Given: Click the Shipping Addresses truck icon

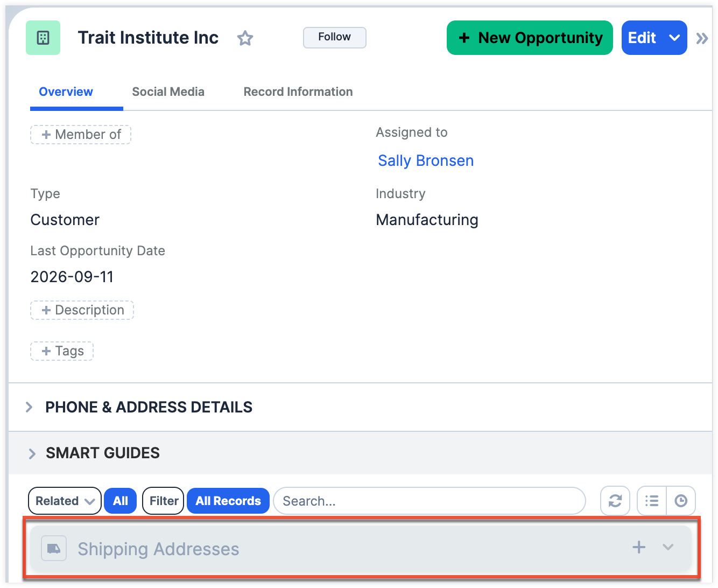Looking at the screenshot, I should tap(54, 549).
